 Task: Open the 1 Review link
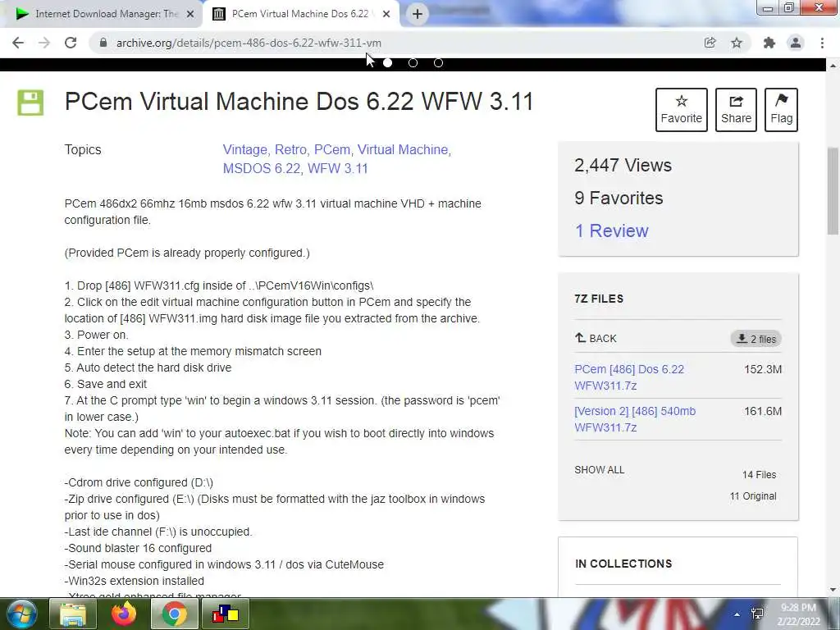pyautogui.click(x=611, y=231)
